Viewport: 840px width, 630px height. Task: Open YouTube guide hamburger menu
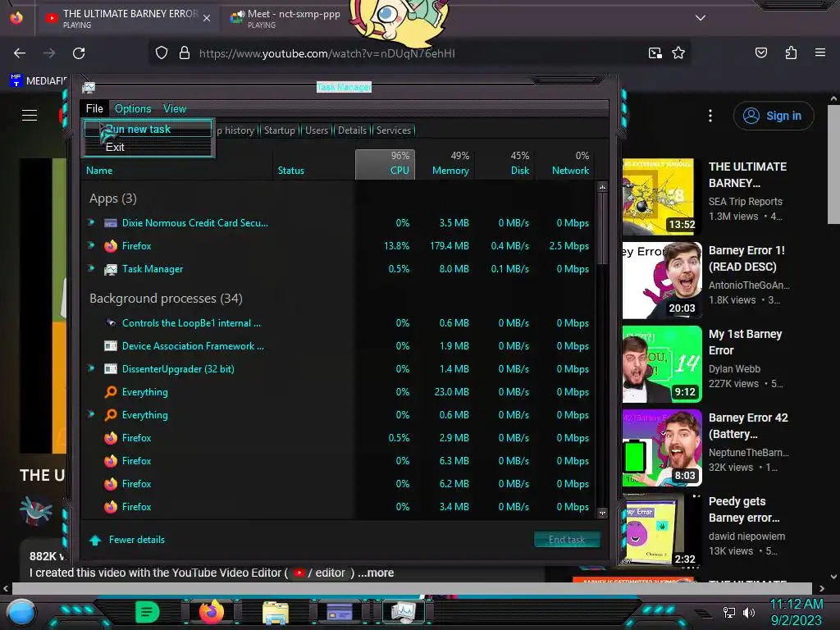coord(30,115)
